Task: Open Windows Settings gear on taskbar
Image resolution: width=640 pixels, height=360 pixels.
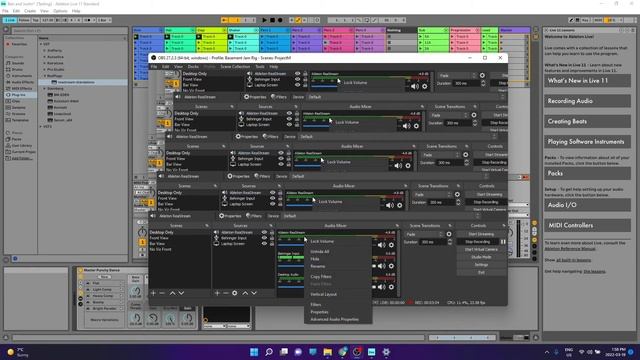Action: point(386,352)
